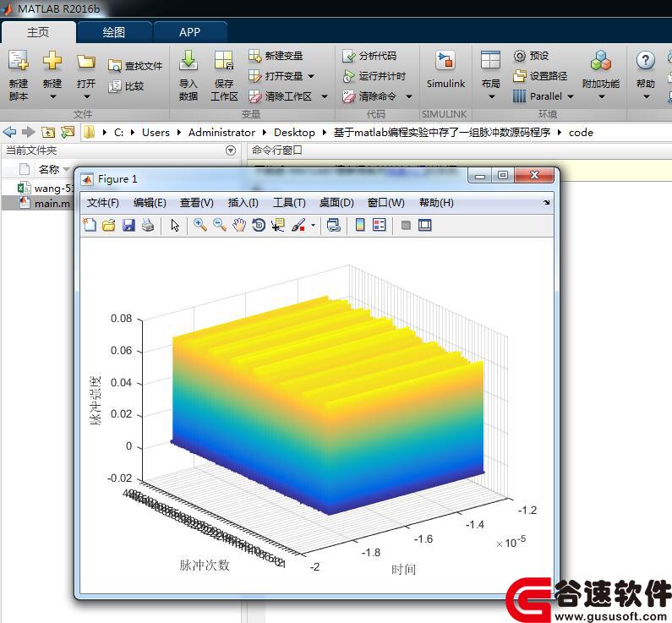Toggle Pan hand tool in Figure 1
This screenshot has height=623, width=672.
click(239, 225)
